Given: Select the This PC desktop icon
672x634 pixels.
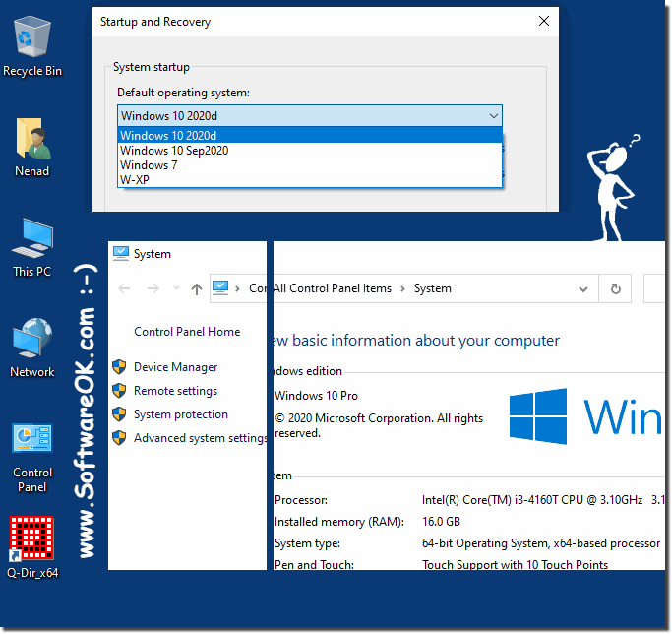Looking at the screenshot, I should (32, 238).
